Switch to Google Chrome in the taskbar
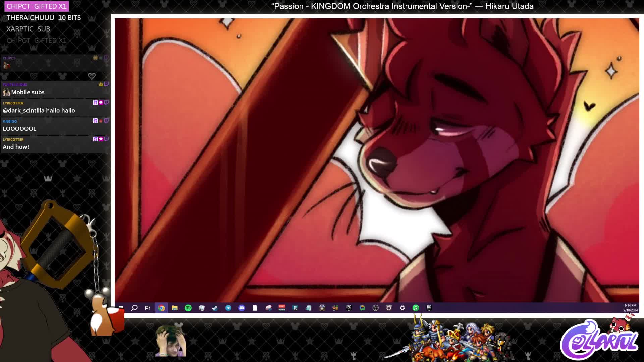644x362 pixels. tap(161, 308)
